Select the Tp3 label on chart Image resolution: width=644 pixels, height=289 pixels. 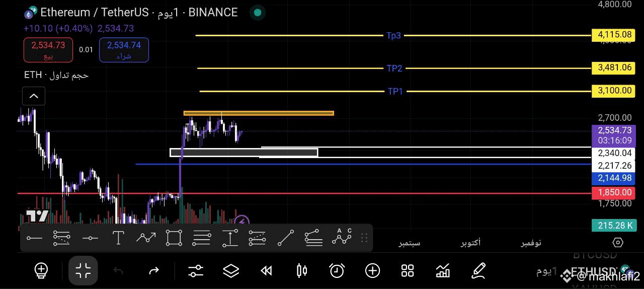pos(393,35)
